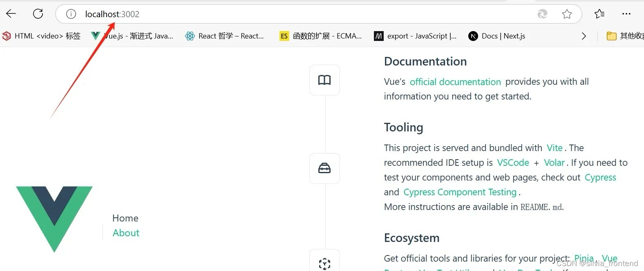Open HTML video 标签 bookmark
The width and height of the screenshot is (644, 271).
click(x=42, y=36)
